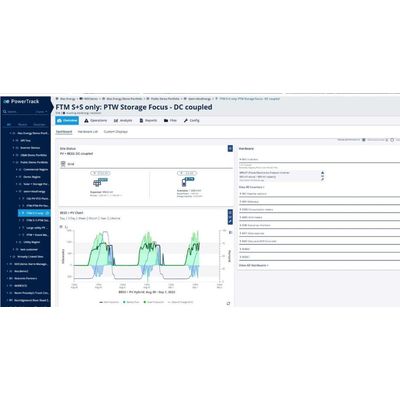Toggle the chart legend icon by the right axis
The height and width of the screenshot is (400, 400).
coord(231,232)
